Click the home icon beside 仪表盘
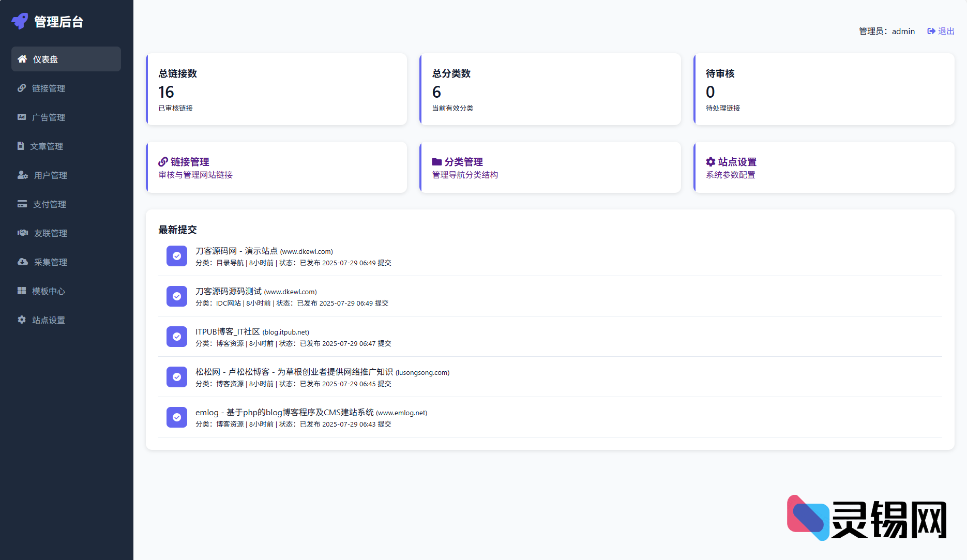 point(22,59)
